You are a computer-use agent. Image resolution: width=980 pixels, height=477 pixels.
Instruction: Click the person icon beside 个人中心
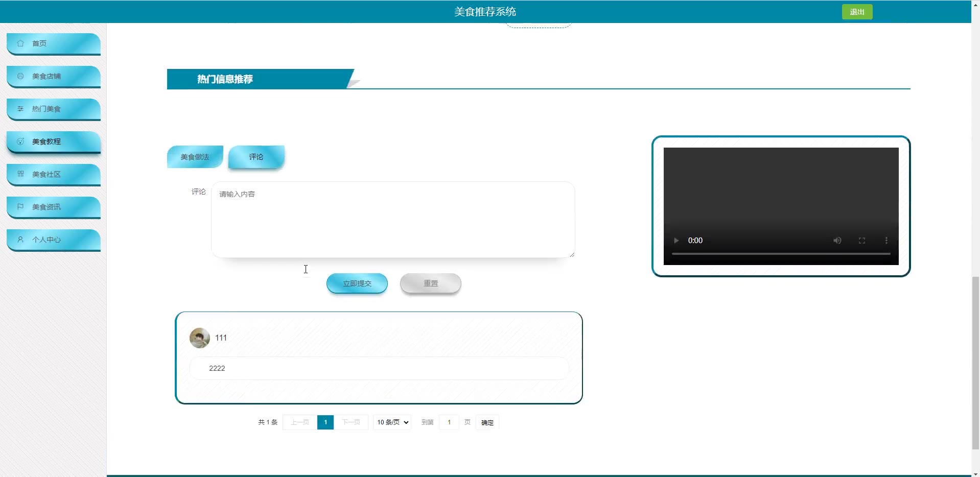click(x=20, y=240)
